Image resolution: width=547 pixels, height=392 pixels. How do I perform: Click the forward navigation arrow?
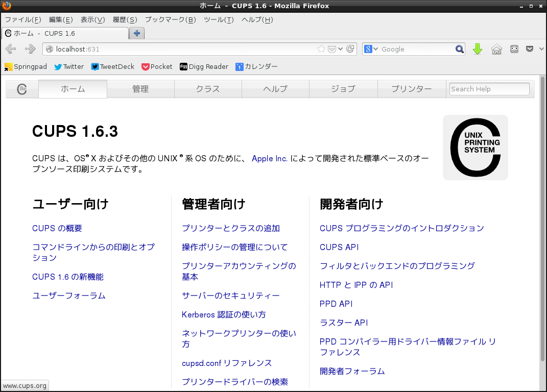[30, 49]
